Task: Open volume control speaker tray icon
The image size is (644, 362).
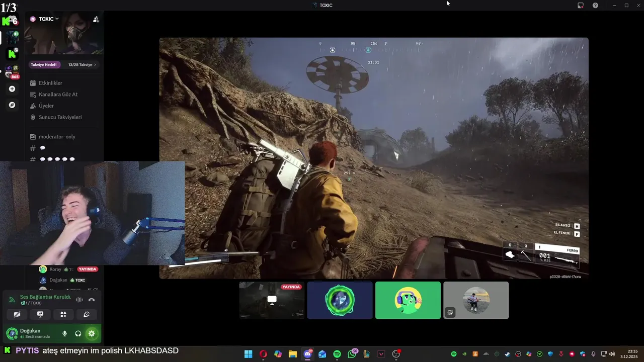Action: pos(612,354)
